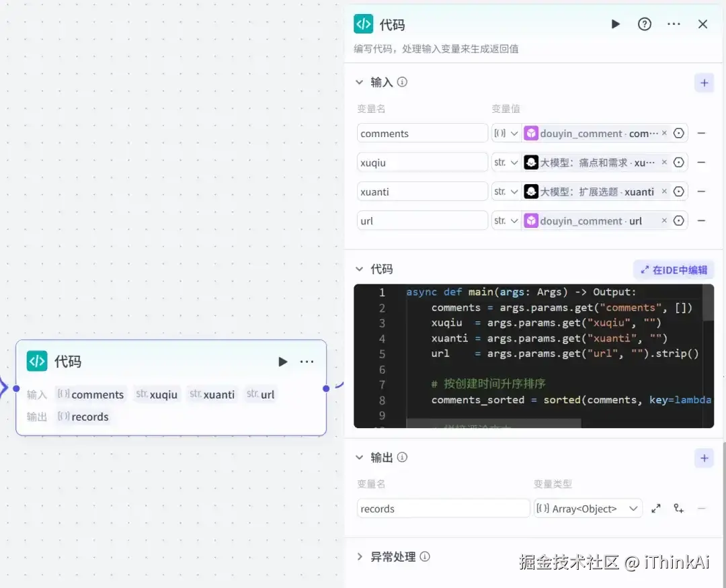Collapse the 代码 section

click(x=359, y=269)
